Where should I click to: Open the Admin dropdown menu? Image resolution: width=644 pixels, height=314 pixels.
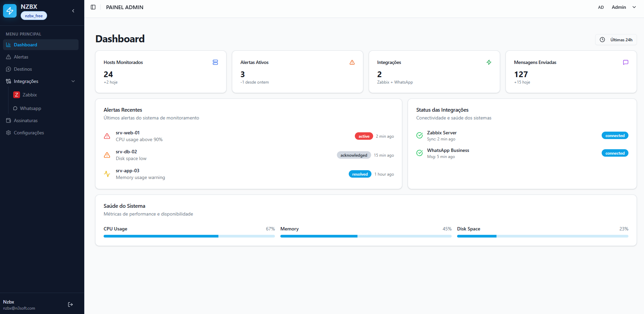coord(623,7)
